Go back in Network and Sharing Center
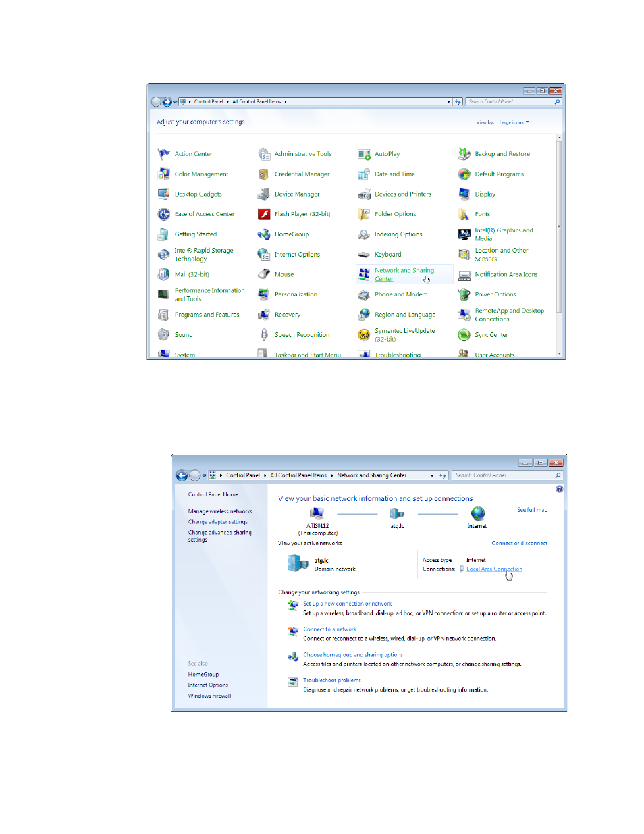644x834 pixels. pyautogui.click(x=182, y=475)
